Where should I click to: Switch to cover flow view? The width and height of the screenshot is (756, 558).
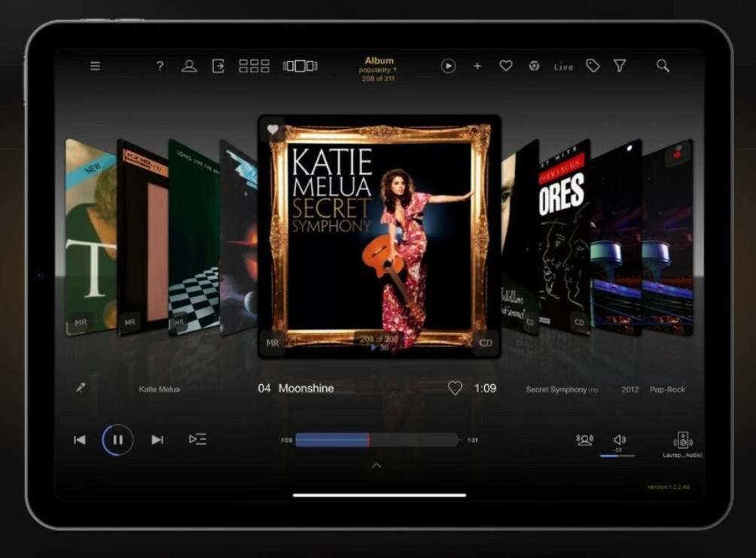tap(300, 66)
